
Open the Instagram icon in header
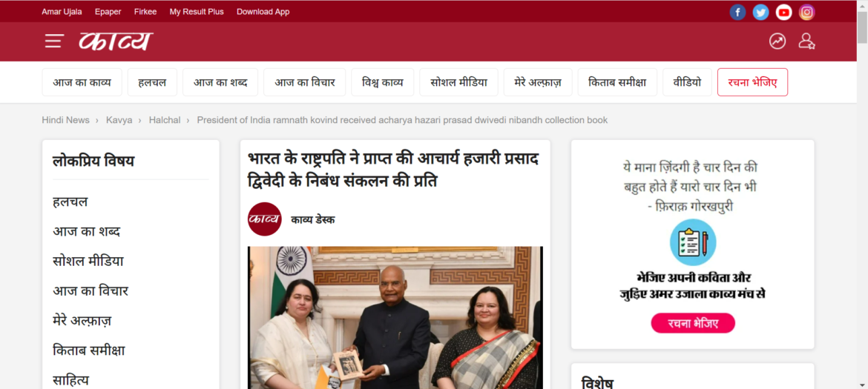pyautogui.click(x=807, y=12)
